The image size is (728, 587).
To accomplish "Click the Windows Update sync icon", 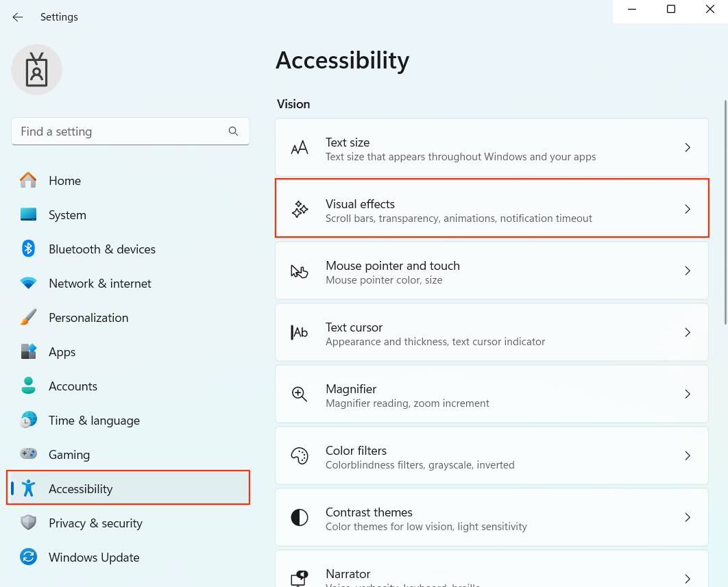I will click(x=28, y=557).
